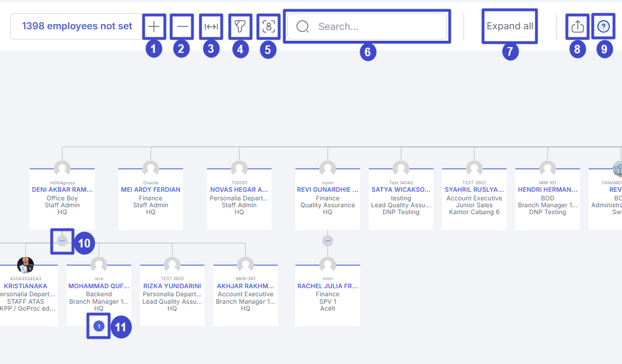
Task: Open the help question mark icon
Action: [604, 26]
